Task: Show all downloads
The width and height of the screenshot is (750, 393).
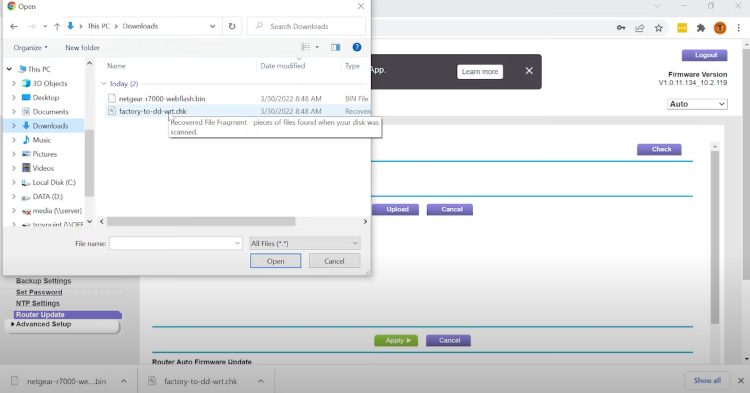Action: pyautogui.click(x=707, y=381)
